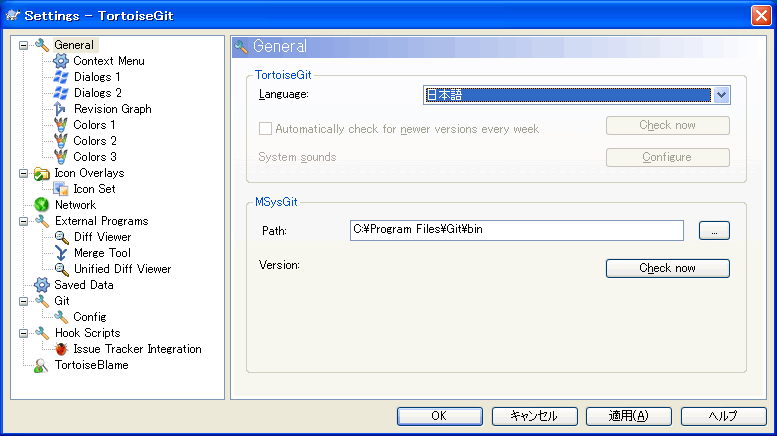Click the ヘルプ button

(x=723, y=416)
